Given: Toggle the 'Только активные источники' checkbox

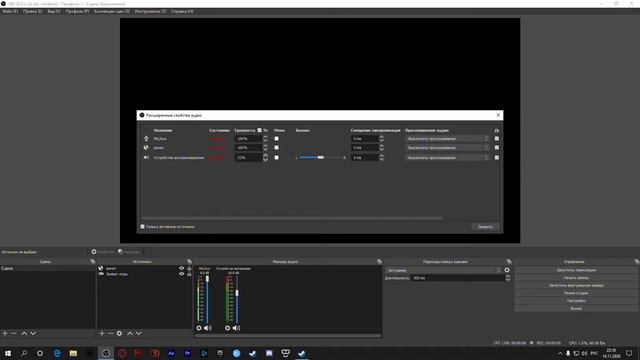Looking at the screenshot, I should [142, 227].
